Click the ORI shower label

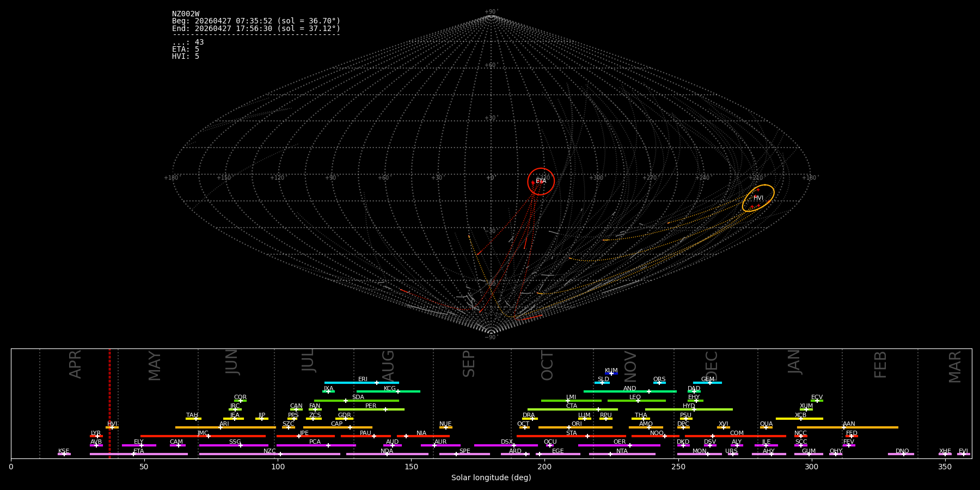(577, 424)
